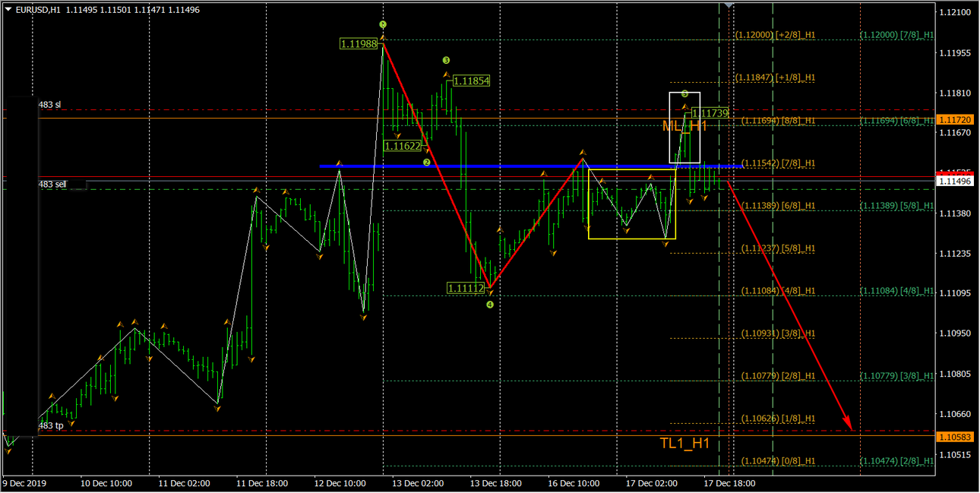Click the 17 Dec 18:00 time label
This screenshot has width=980, height=493.
click(729, 483)
